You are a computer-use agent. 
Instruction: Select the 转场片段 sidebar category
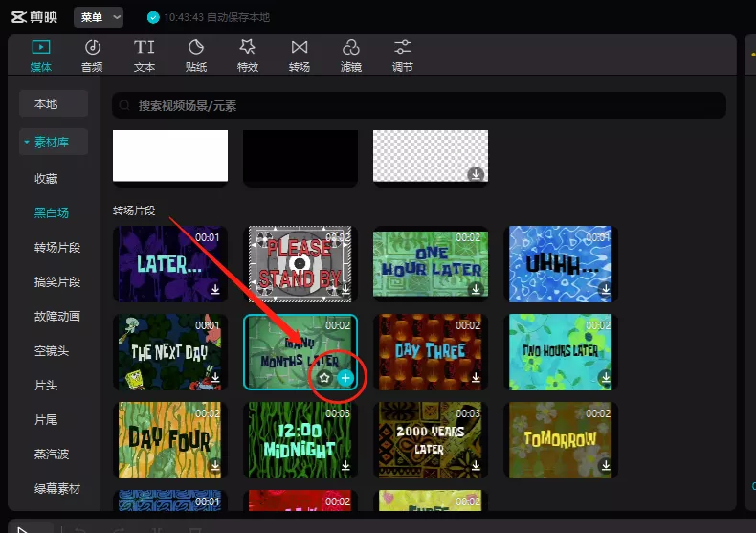[x=57, y=248]
